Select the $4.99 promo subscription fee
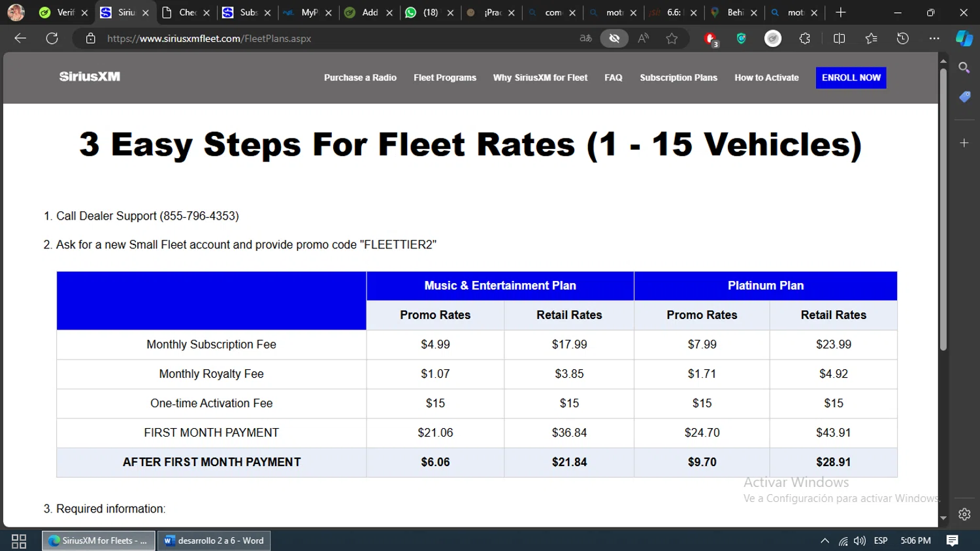 (x=435, y=344)
